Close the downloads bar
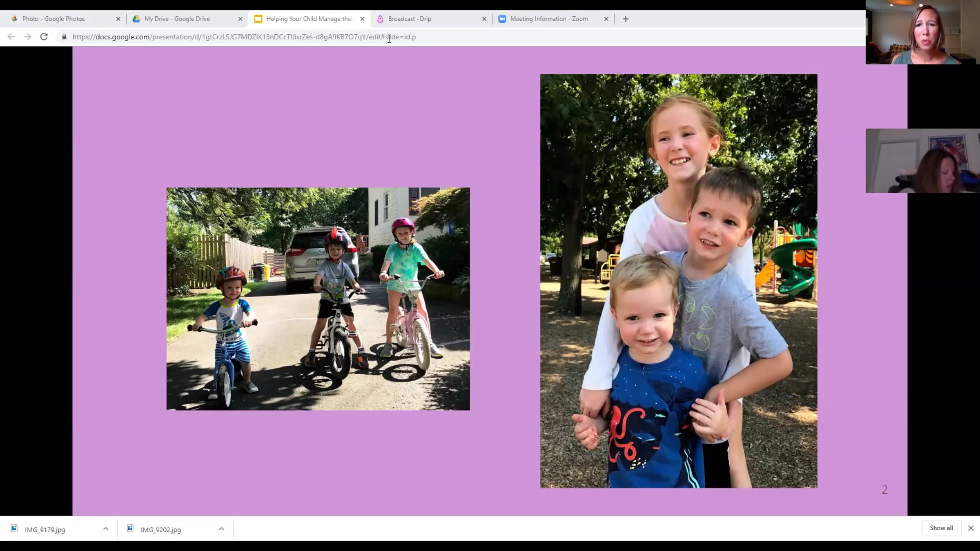Screen dimensions: 980x551 tap(971, 528)
